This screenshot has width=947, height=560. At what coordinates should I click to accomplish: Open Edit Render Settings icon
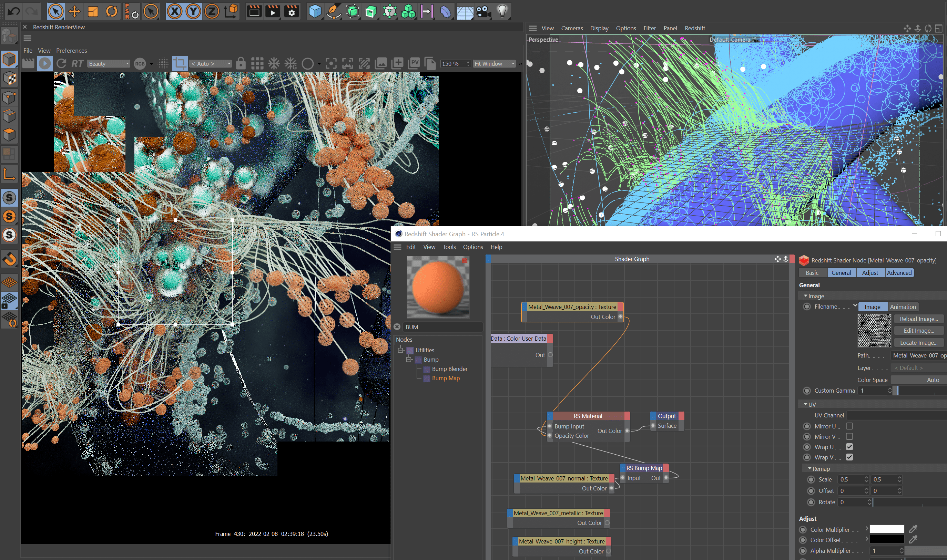(291, 11)
